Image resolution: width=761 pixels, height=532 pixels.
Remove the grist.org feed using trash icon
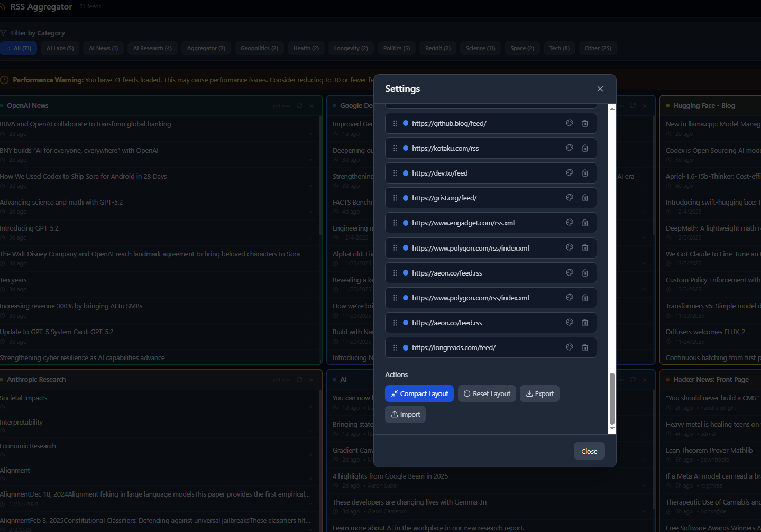tap(585, 198)
